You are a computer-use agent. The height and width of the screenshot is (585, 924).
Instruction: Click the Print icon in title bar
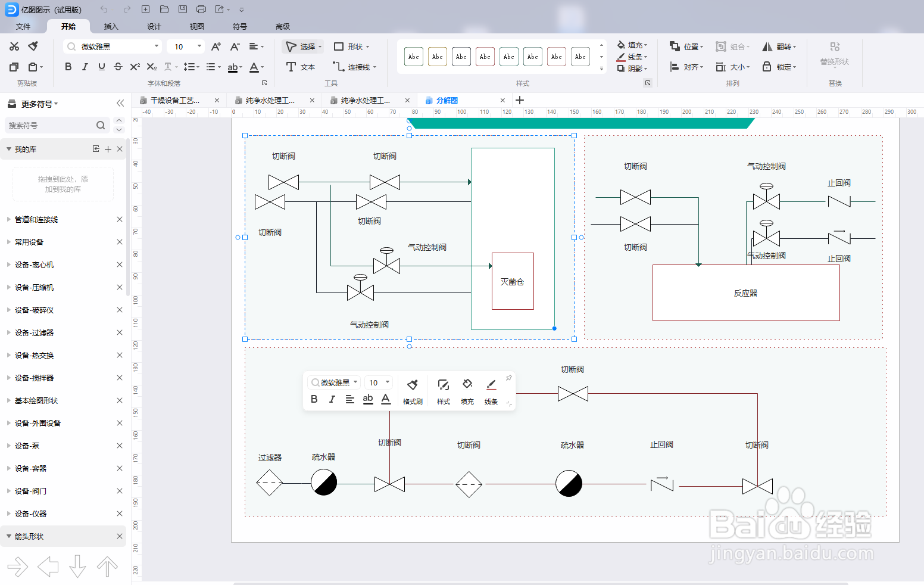pos(201,10)
